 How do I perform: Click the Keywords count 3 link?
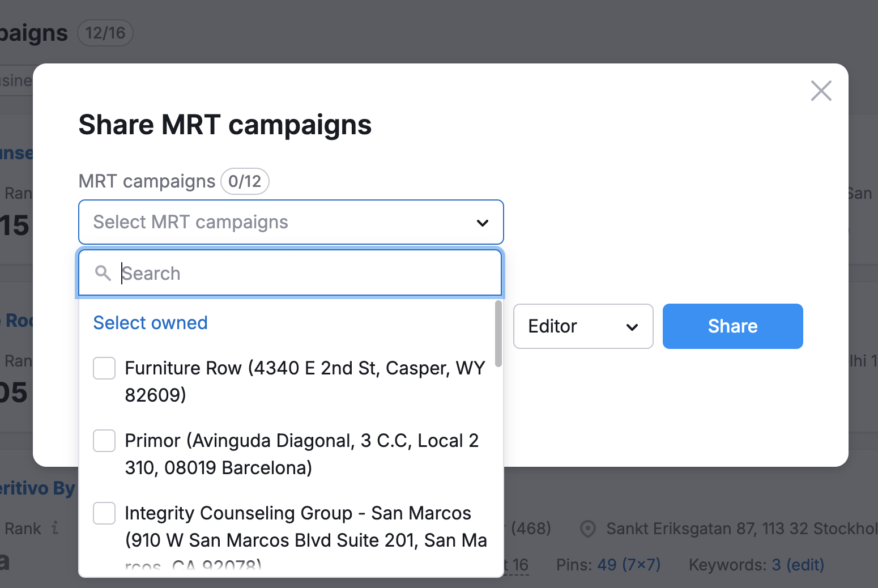(x=778, y=565)
